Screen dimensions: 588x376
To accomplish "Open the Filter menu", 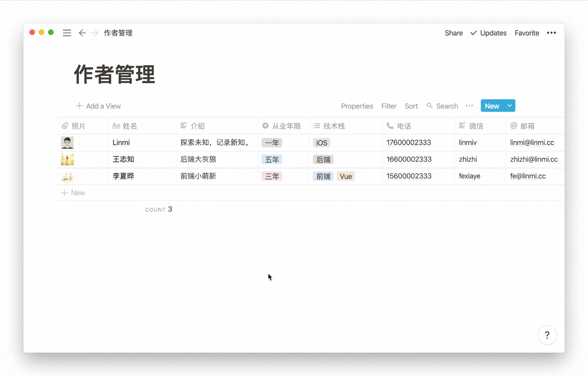I will pyautogui.click(x=389, y=106).
